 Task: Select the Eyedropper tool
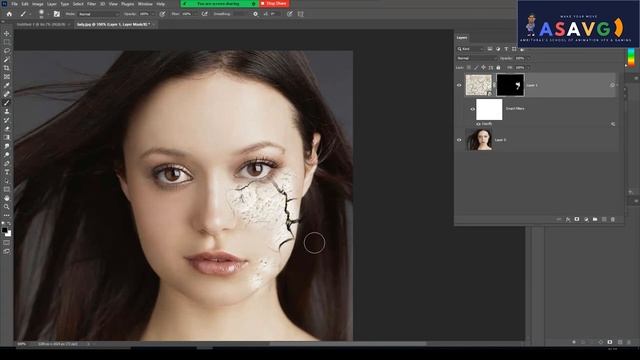[x=7, y=85]
